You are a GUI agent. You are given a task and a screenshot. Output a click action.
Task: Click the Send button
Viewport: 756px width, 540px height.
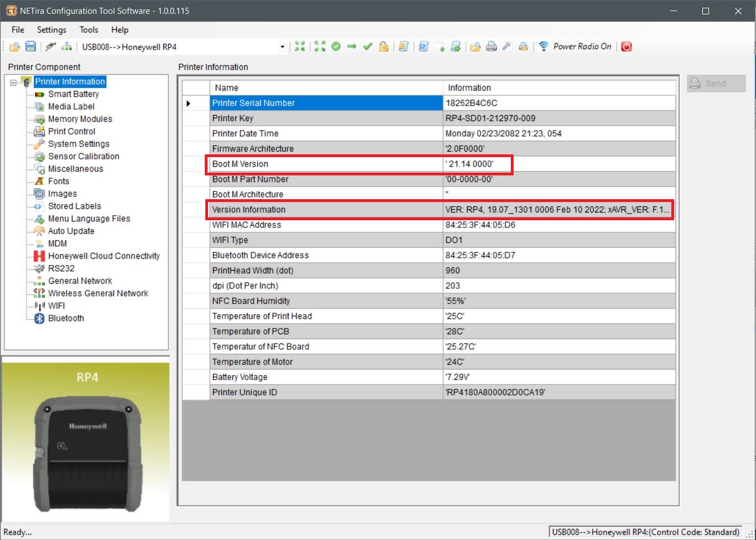pyautogui.click(x=716, y=83)
